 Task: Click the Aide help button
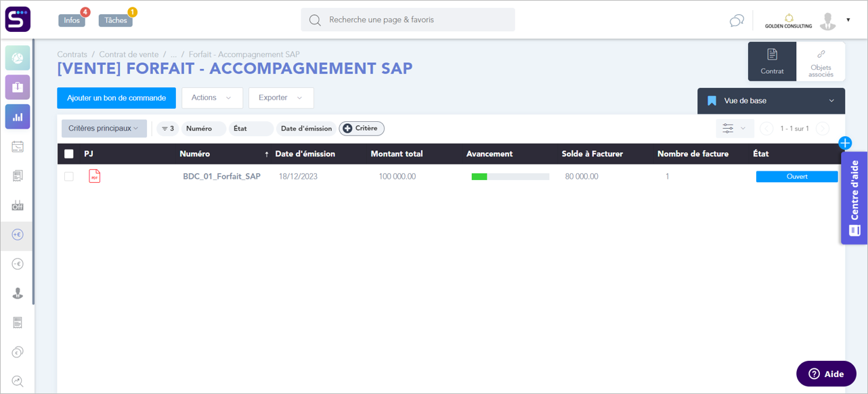click(x=826, y=374)
